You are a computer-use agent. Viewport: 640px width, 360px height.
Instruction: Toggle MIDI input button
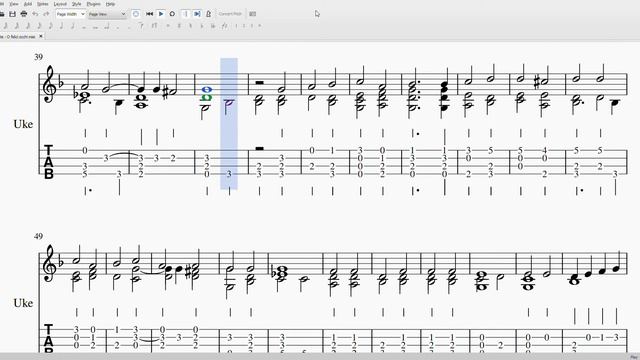click(x=136, y=14)
